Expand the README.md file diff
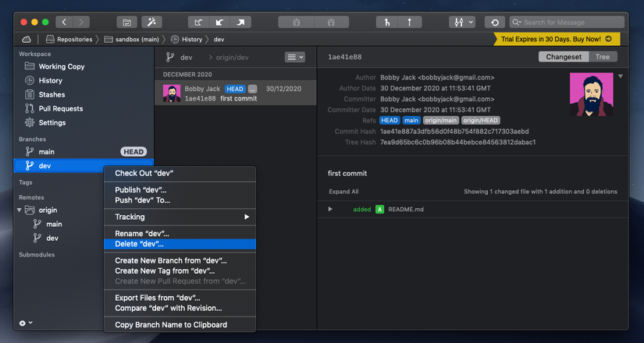644x343 pixels. [330, 209]
